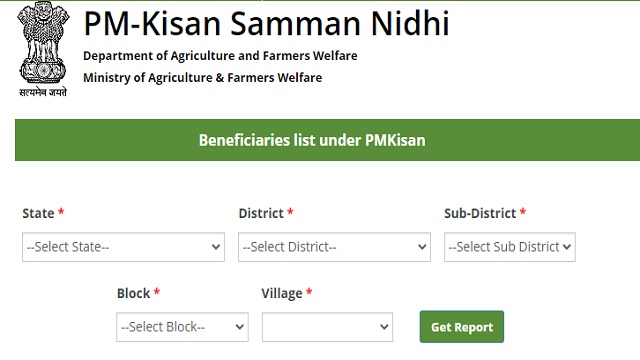This screenshot has width=640, height=360.
Task: Open the Select State dropdown
Action: [123, 247]
